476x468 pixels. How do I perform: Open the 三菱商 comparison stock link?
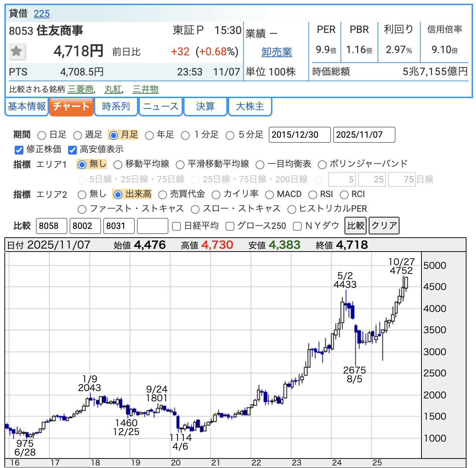click(x=81, y=89)
